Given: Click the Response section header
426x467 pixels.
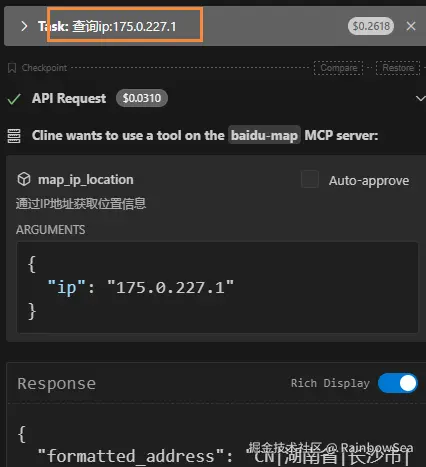Looking at the screenshot, I should pyautogui.click(x=57, y=383).
